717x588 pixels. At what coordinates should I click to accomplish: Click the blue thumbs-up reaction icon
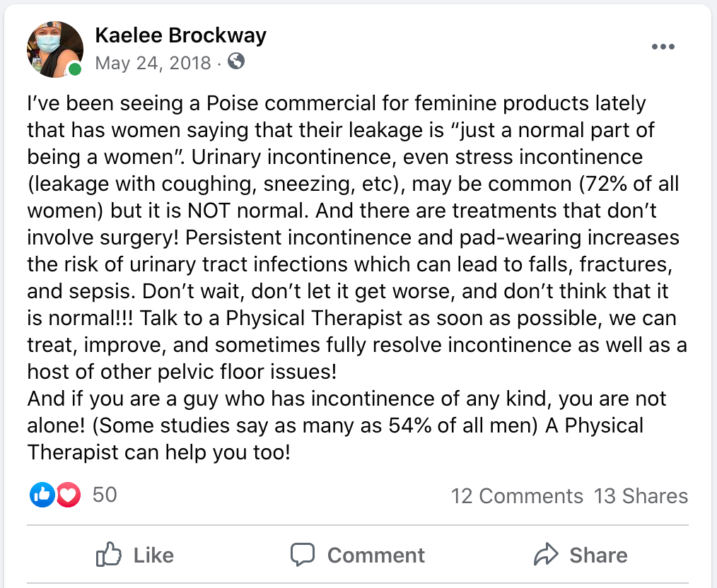[x=41, y=495]
